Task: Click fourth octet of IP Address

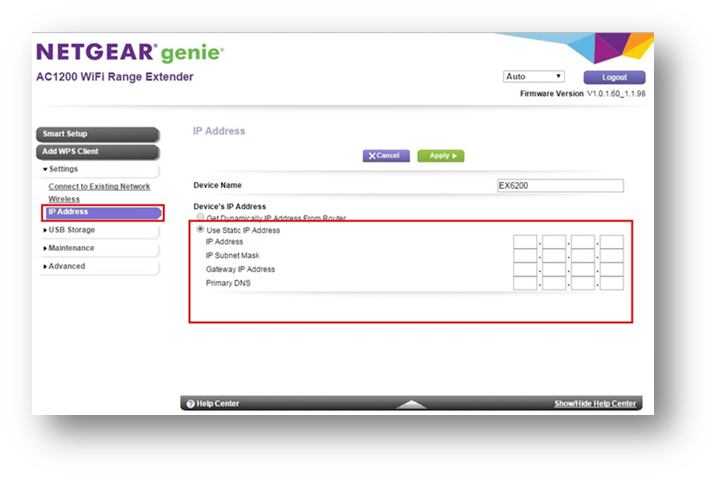Action: coord(612,242)
